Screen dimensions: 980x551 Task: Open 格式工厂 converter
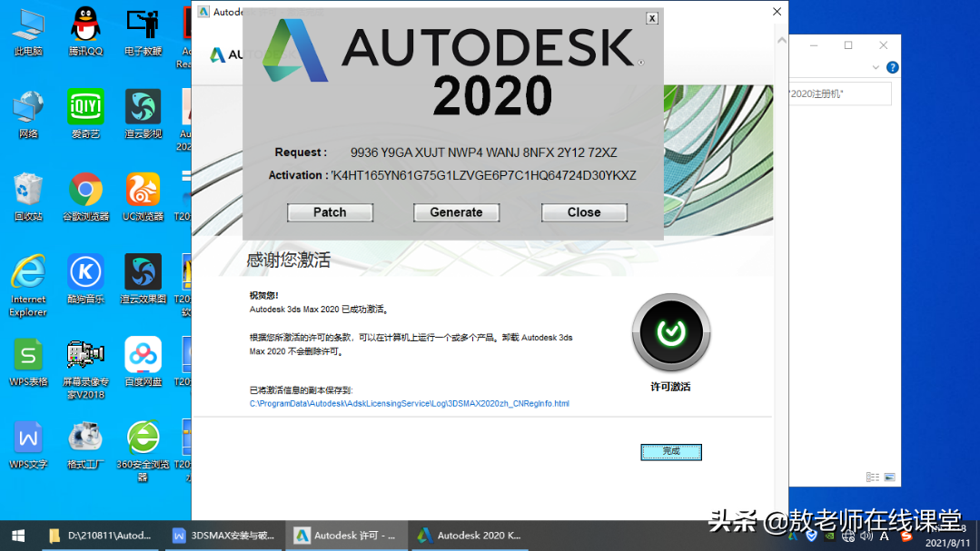point(85,438)
